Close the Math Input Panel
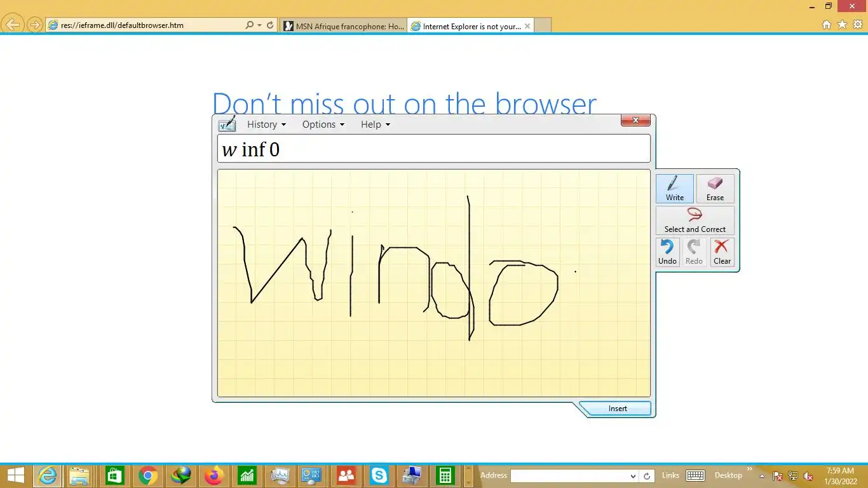This screenshot has width=868, height=488. [635, 121]
